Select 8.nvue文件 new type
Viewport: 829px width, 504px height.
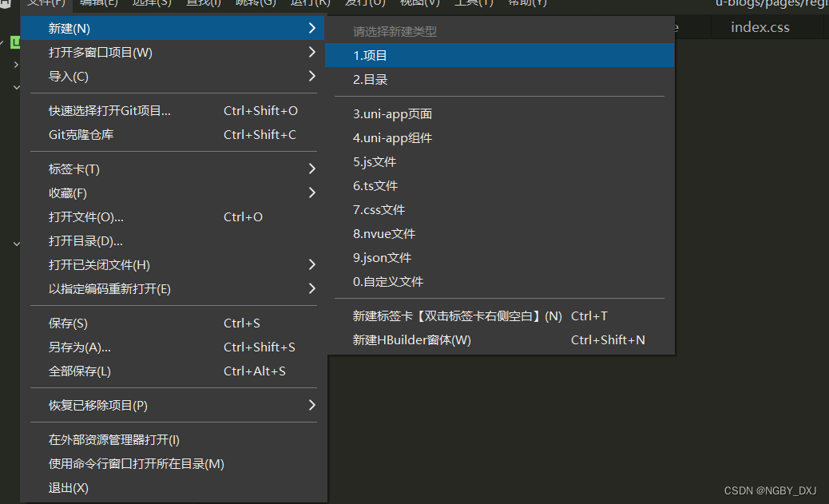[x=500, y=234]
